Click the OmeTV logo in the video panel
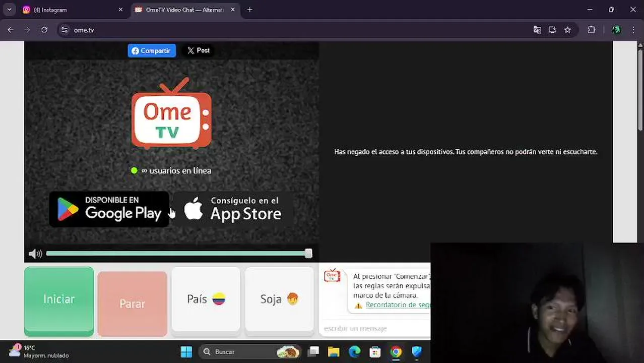 coord(171,113)
